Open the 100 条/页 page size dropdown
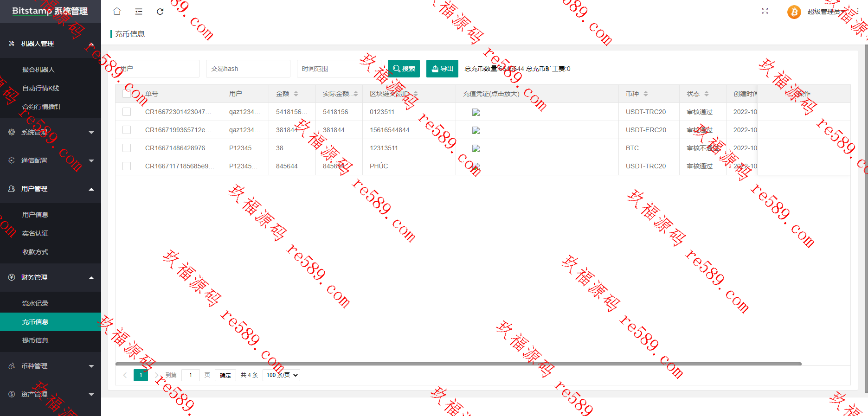 (x=282, y=375)
